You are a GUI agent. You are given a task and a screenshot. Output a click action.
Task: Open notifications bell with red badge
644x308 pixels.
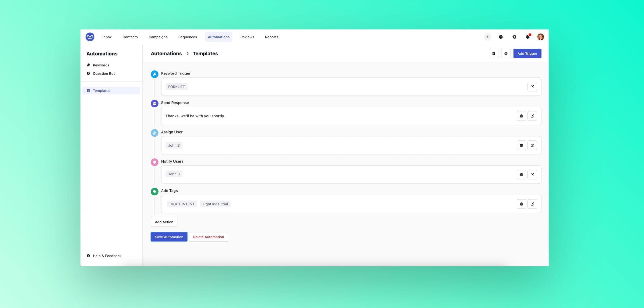point(527,37)
